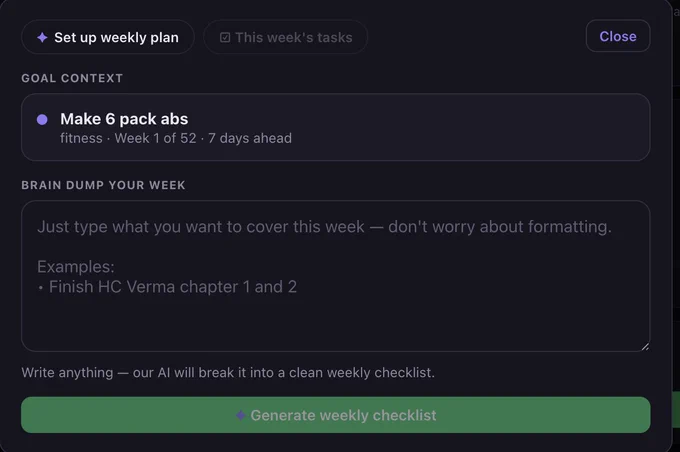Click the sparkle icon on the Generate button
The image size is (680, 452).
240,415
